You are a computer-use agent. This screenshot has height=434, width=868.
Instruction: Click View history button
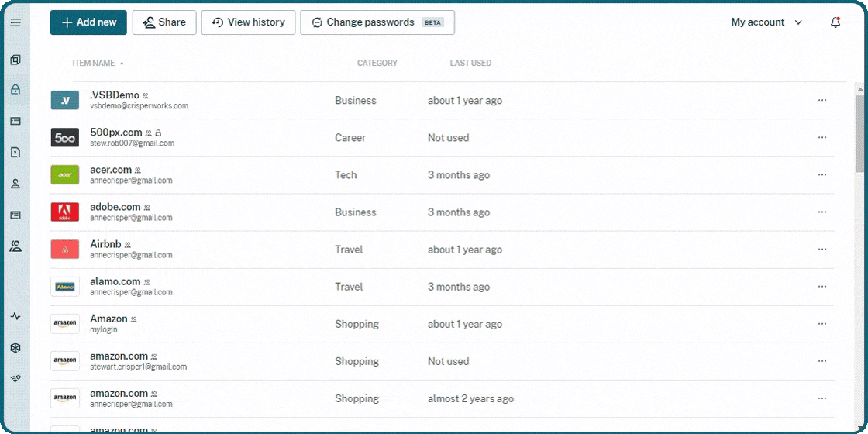pyautogui.click(x=249, y=22)
